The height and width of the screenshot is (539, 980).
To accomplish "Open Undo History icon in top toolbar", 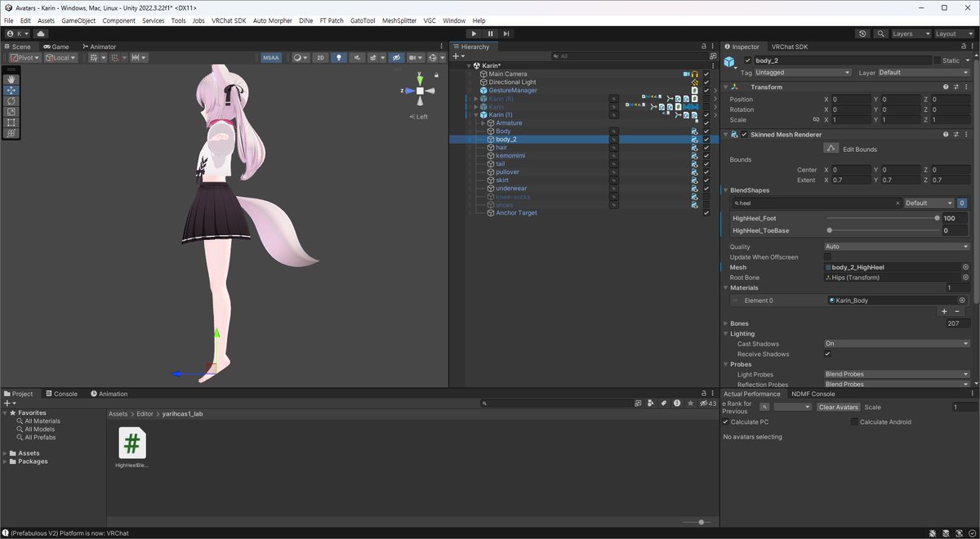I will pos(863,33).
